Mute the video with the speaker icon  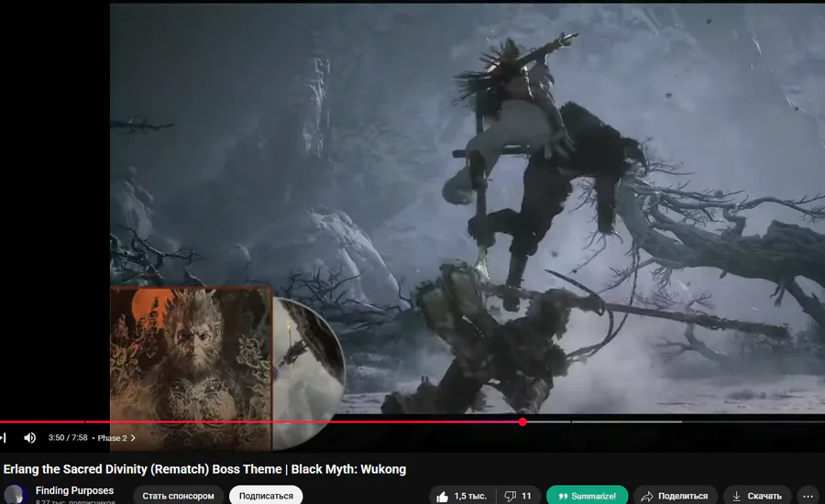29,438
